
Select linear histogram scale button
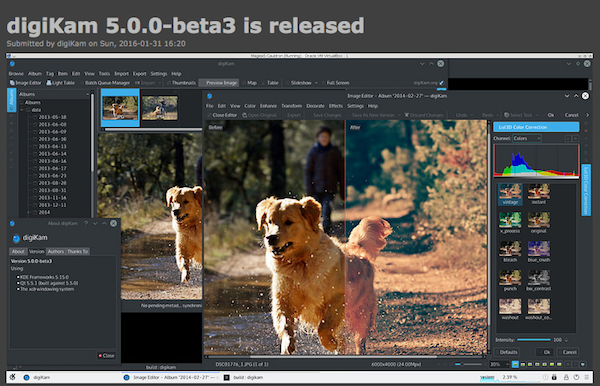(568, 138)
